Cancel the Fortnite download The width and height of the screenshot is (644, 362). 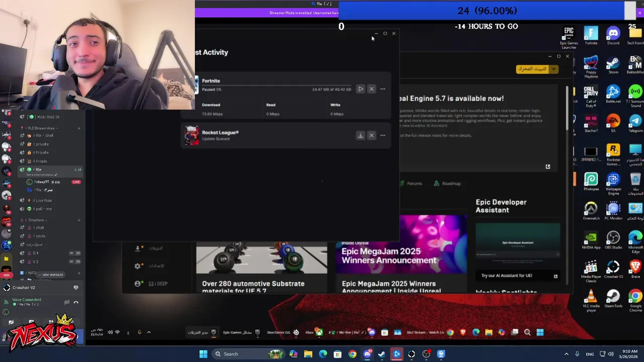point(371,89)
